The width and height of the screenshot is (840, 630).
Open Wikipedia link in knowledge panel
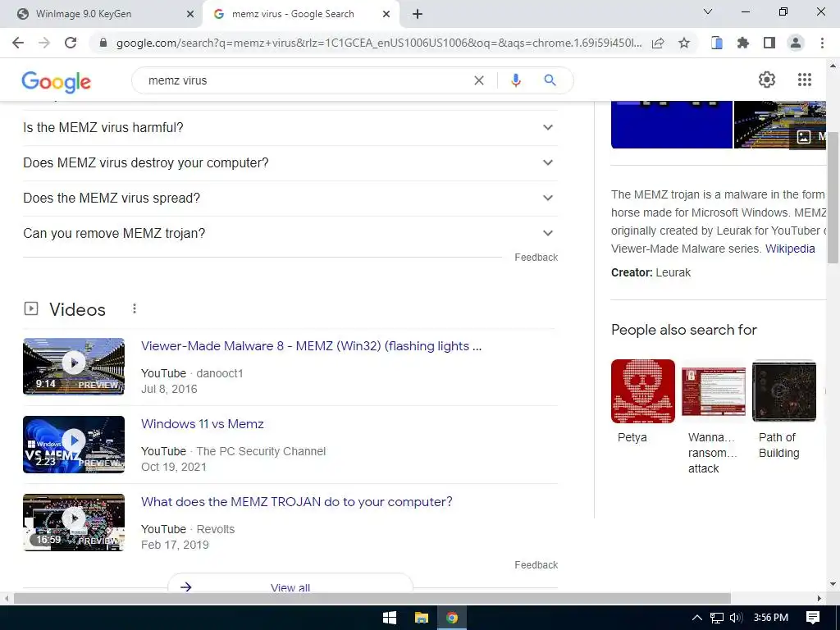click(790, 249)
